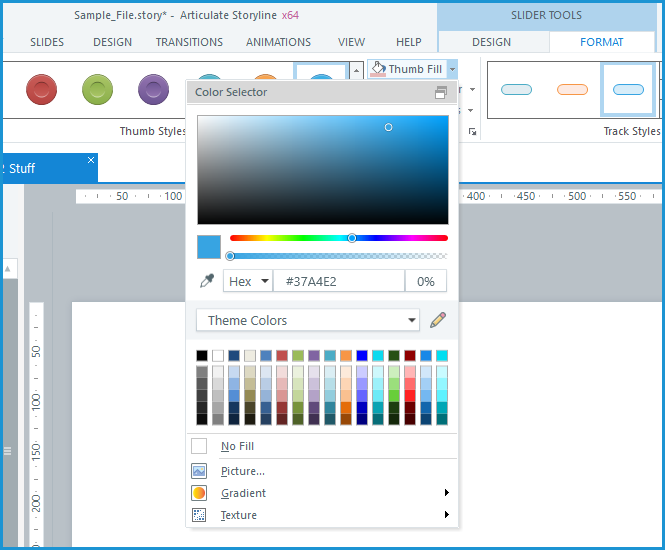Undock the Color Selector window icon
Viewport: 665px width, 550px height.
441,92
